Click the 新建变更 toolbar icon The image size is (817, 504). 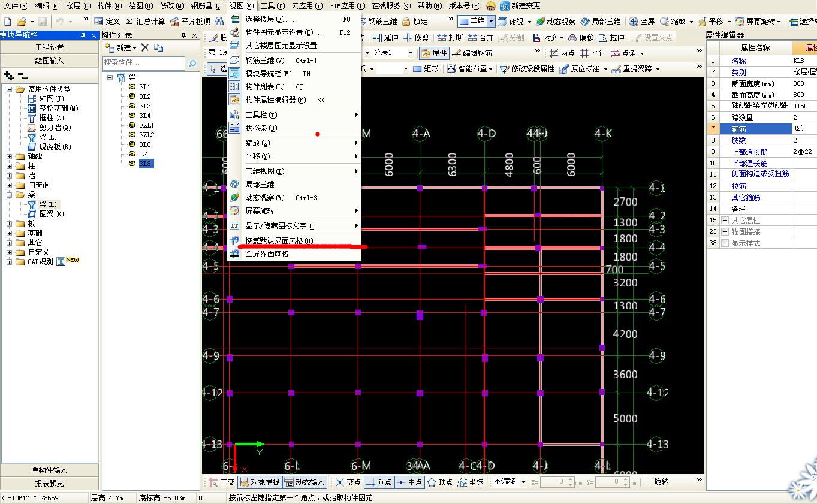click(x=520, y=5)
